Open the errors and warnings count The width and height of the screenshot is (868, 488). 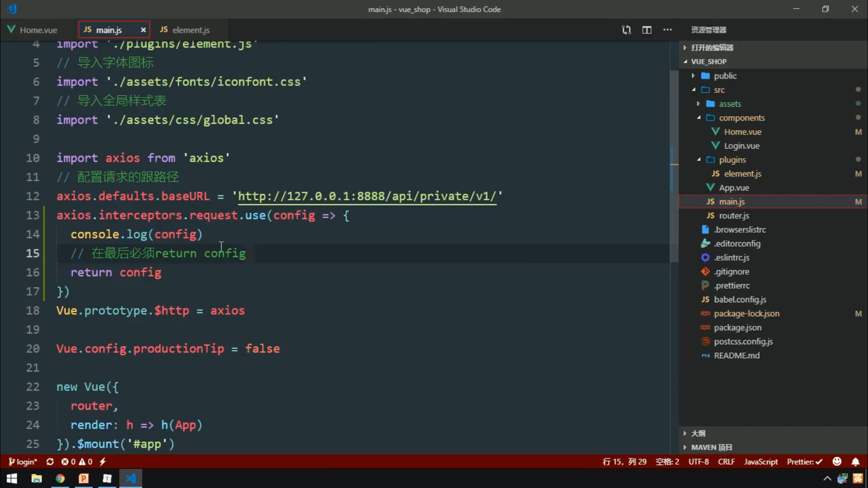pyautogui.click(x=77, y=462)
